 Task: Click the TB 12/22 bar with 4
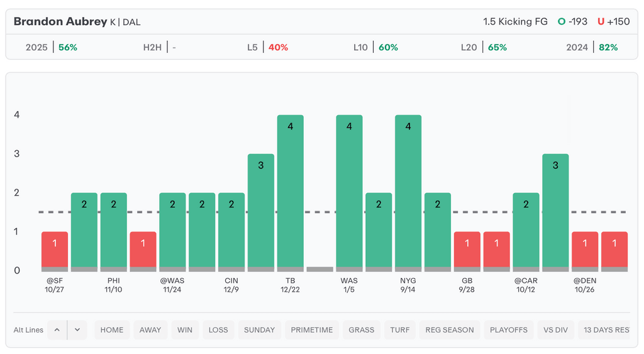291,192
